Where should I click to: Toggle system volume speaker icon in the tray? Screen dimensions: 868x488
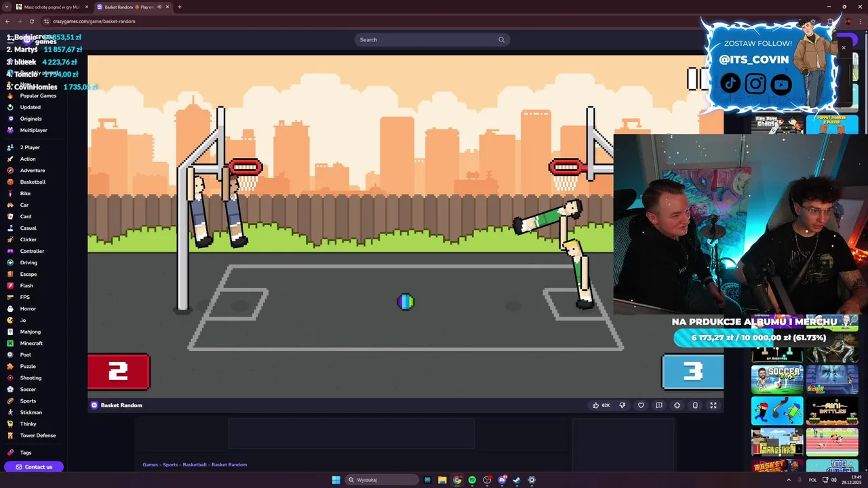point(833,480)
